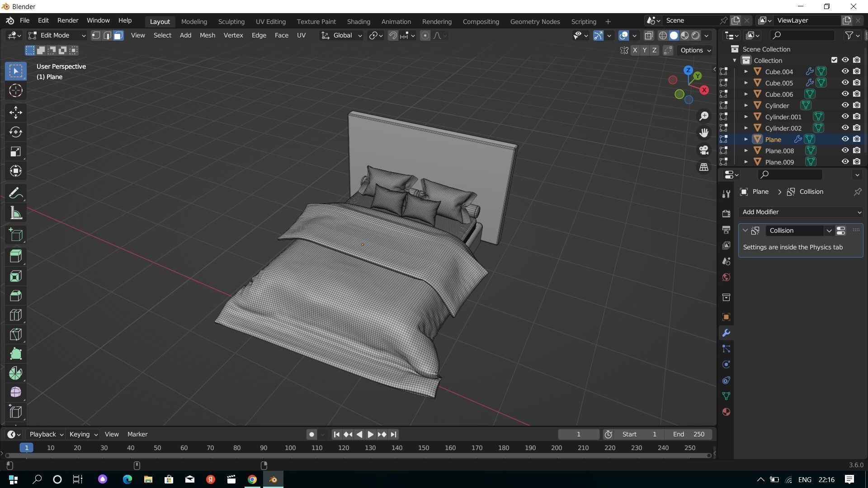868x488 pixels.
Task: Open the Physics properties tab
Action: pos(726,364)
